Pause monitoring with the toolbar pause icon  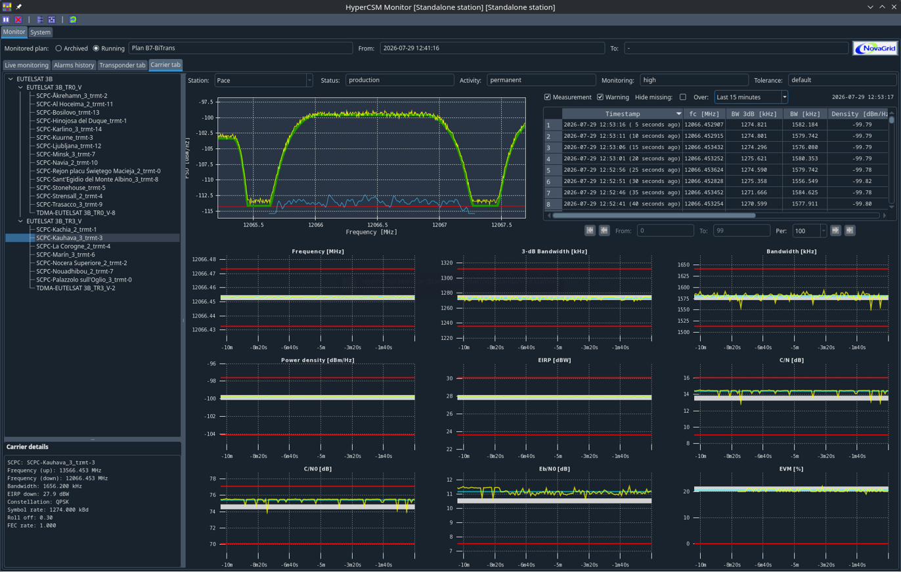coord(6,20)
